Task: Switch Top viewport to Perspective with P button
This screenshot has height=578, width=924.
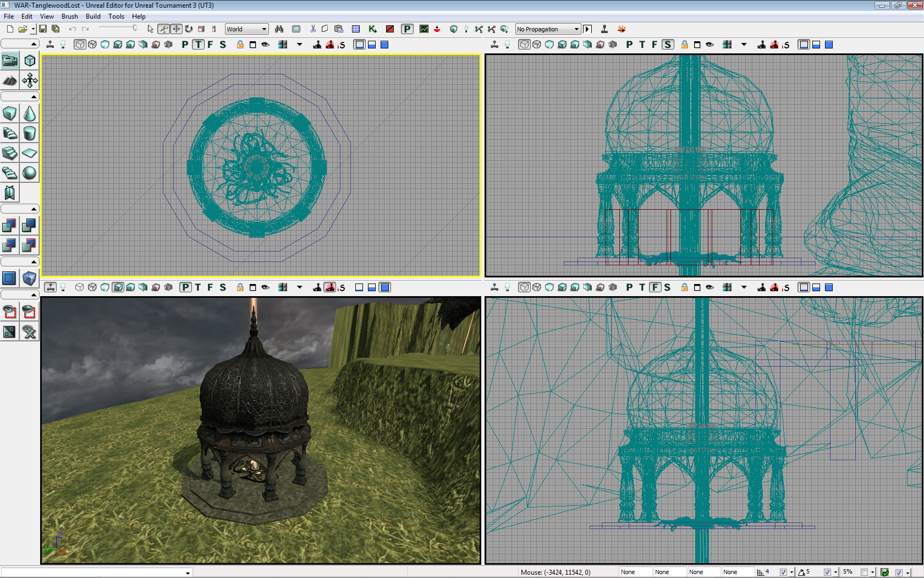Action: coord(185,45)
